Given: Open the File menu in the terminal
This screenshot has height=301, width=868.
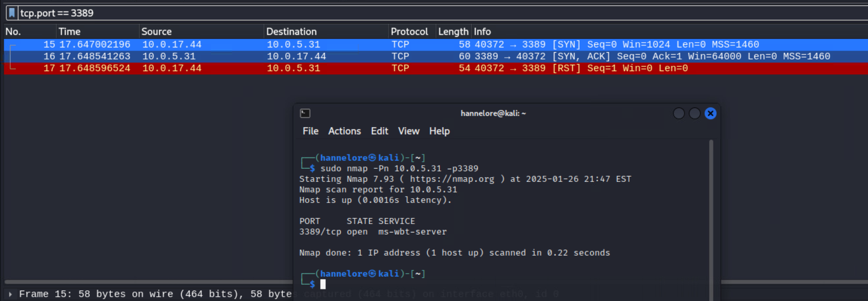Looking at the screenshot, I should 310,131.
